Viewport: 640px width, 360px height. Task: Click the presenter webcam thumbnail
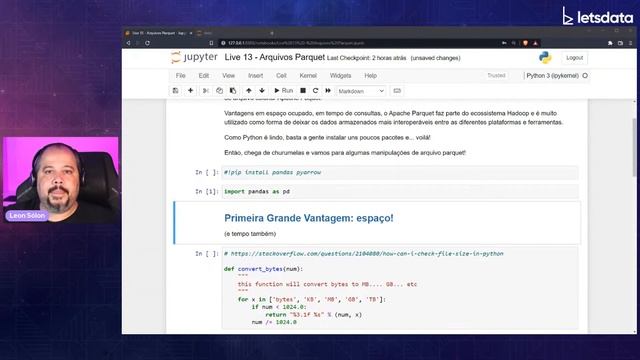pyautogui.click(x=61, y=180)
